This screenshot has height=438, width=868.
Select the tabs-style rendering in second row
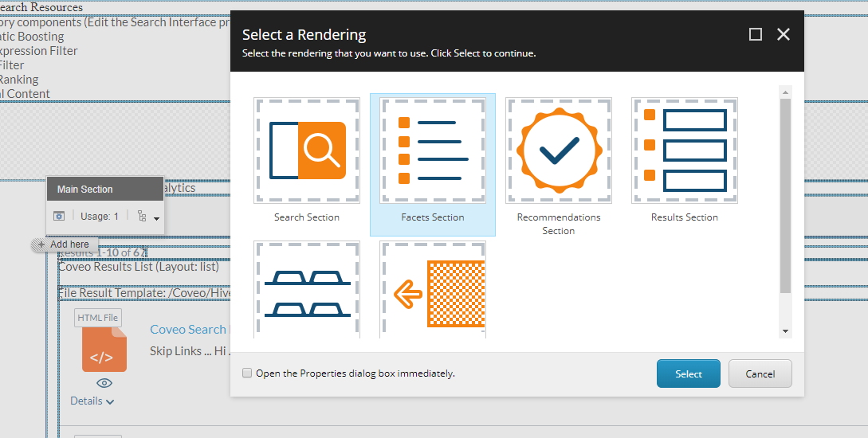(307, 290)
